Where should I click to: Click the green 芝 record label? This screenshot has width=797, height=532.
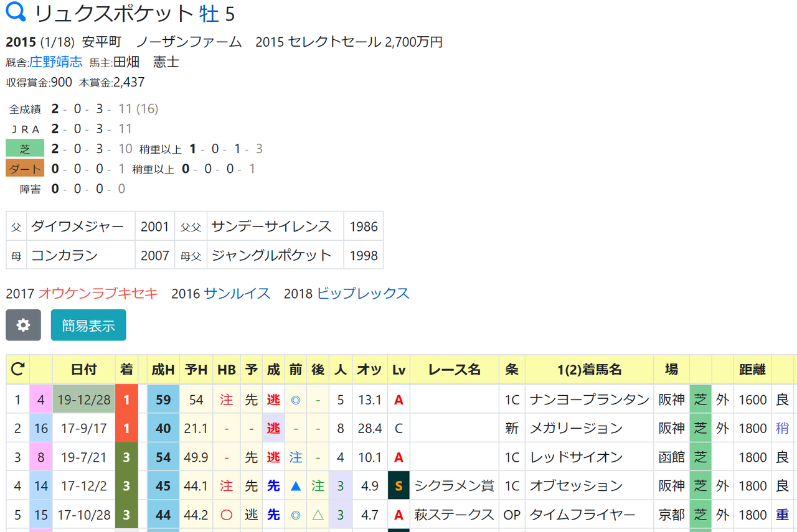[25, 149]
